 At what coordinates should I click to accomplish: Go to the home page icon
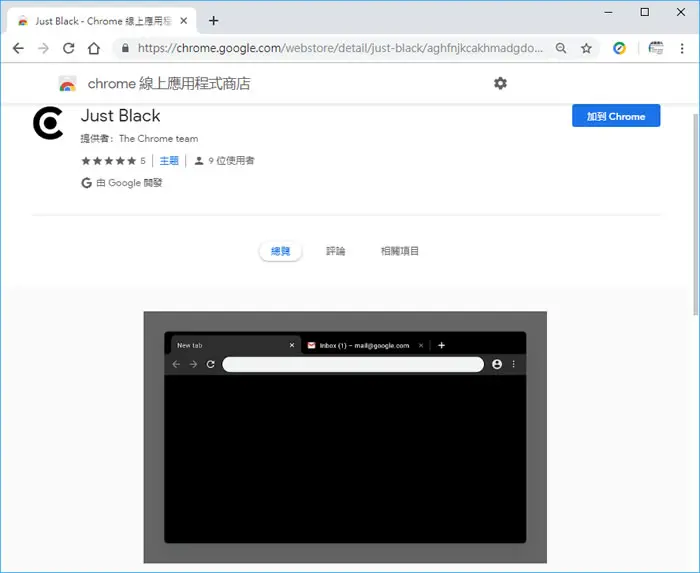tap(94, 48)
